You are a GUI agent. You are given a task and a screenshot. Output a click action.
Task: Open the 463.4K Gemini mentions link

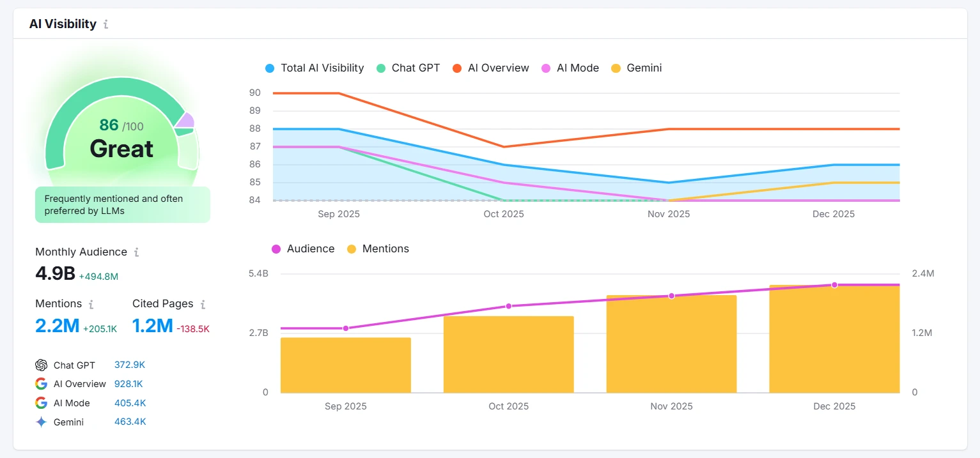pyautogui.click(x=130, y=422)
